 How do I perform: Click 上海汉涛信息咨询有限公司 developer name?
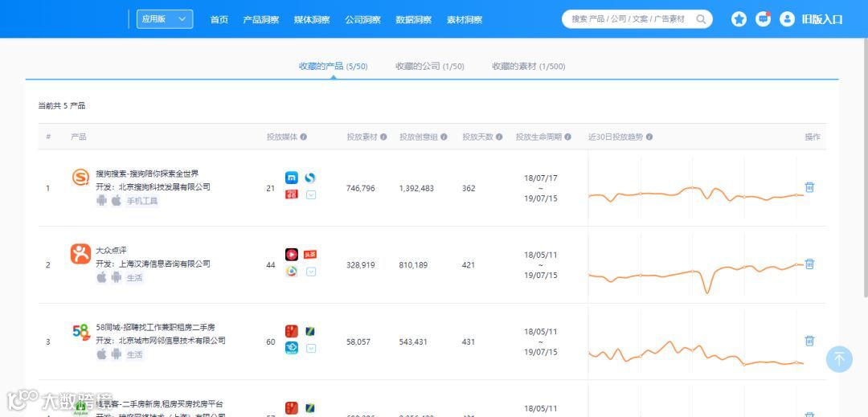(165, 264)
